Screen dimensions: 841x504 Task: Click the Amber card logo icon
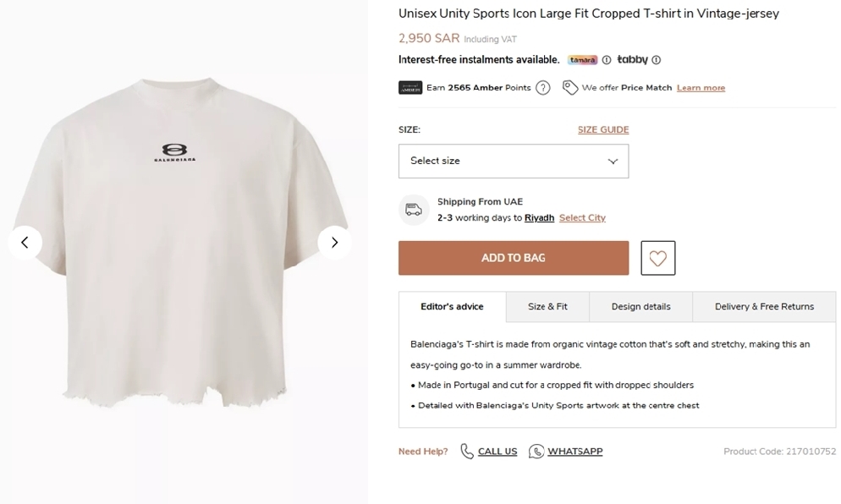(410, 88)
